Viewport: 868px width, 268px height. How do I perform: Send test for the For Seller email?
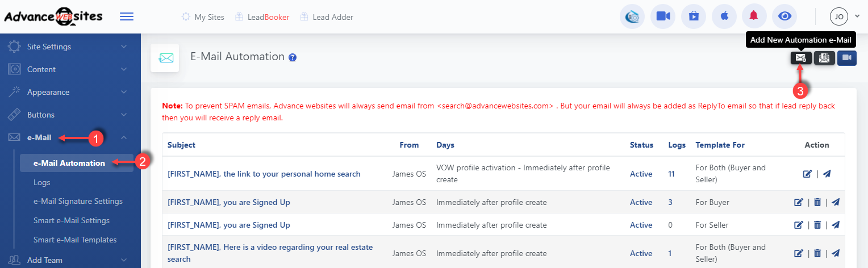pyautogui.click(x=835, y=225)
